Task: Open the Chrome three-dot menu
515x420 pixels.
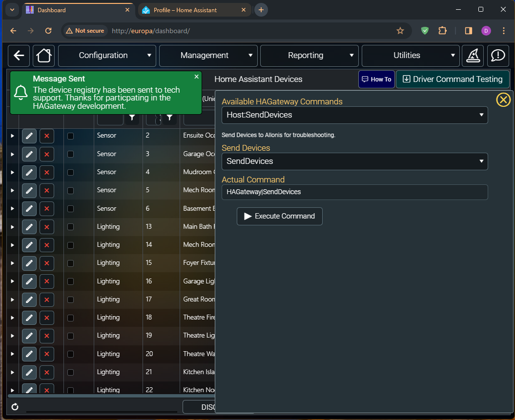Action: 503,31
